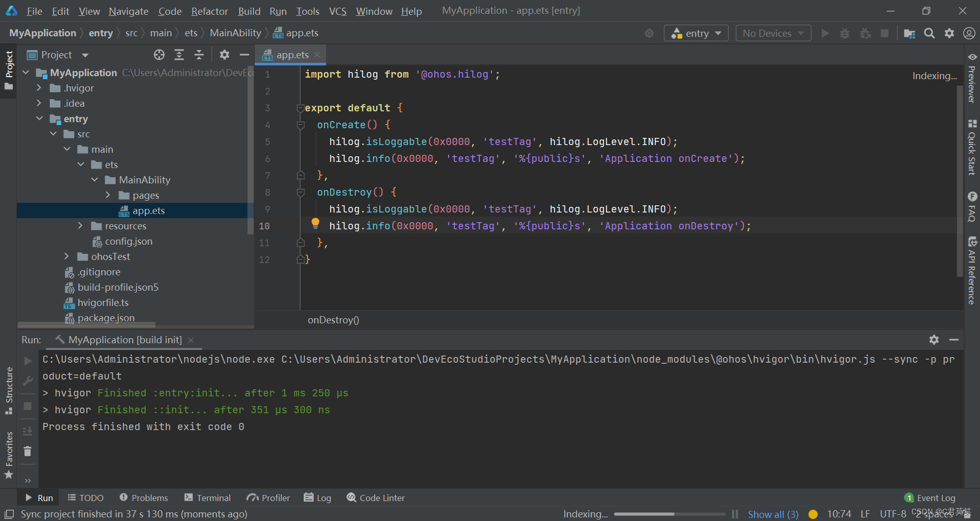Click the Search Everywhere magnifier icon
The width and height of the screenshot is (980, 521).
pos(929,33)
